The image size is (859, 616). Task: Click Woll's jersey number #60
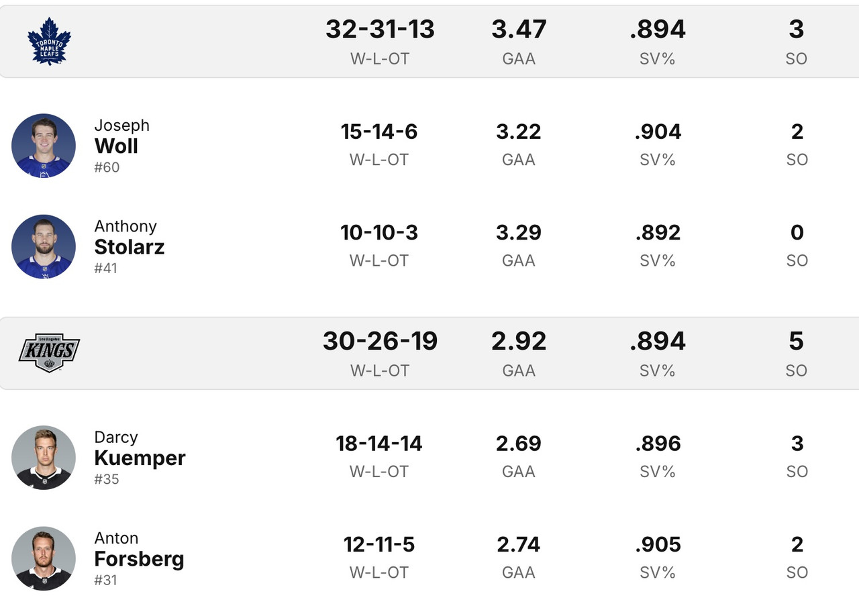107,167
